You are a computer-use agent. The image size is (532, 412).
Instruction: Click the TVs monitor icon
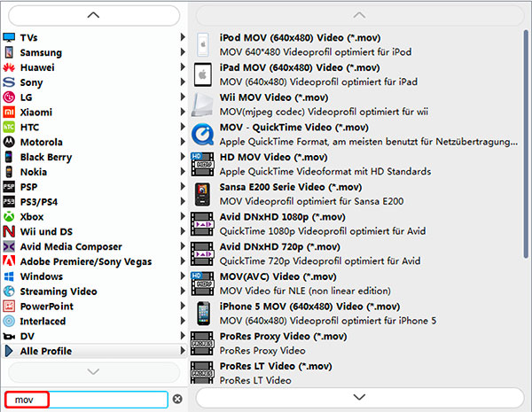coord(9,37)
